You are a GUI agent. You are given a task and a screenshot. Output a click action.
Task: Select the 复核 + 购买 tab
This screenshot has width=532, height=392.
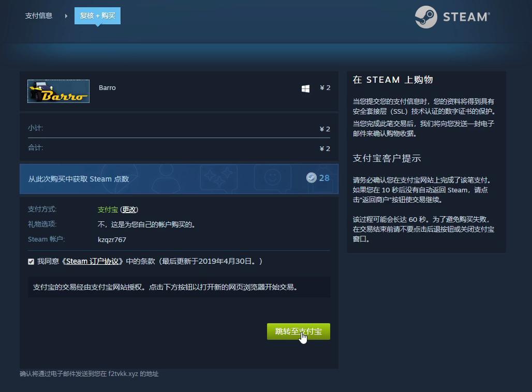pos(97,16)
